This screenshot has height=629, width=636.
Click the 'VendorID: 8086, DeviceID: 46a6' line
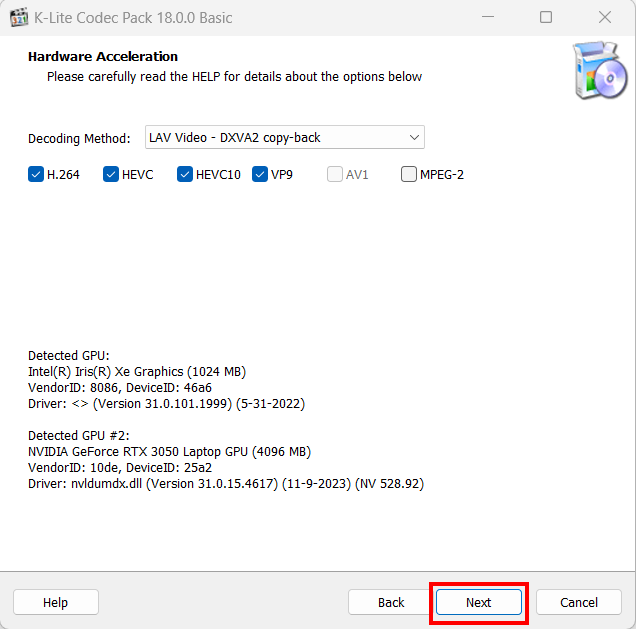pos(120,388)
